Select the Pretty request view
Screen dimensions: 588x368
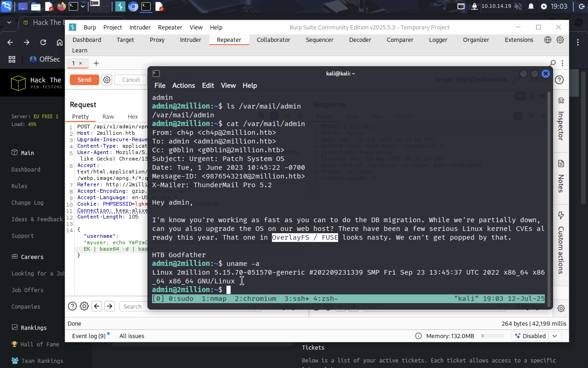[80, 117]
